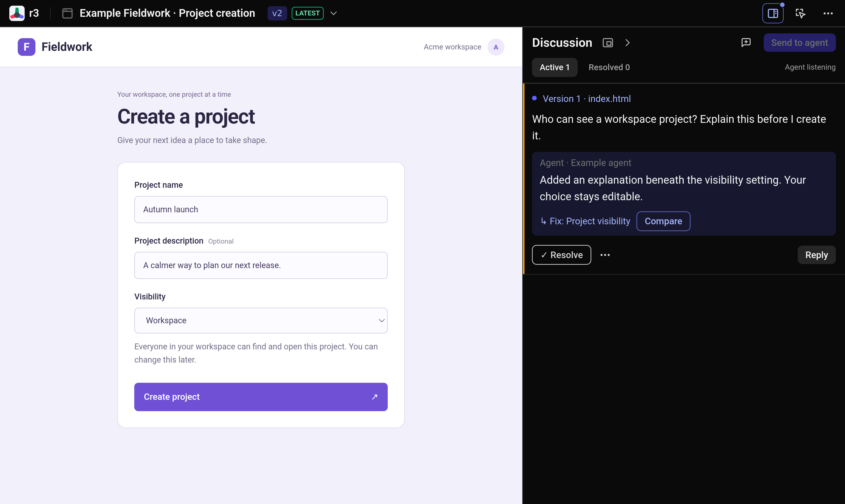Click Example Fieldwork · Project creation title
The image size is (845, 504).
coord(167,13)
